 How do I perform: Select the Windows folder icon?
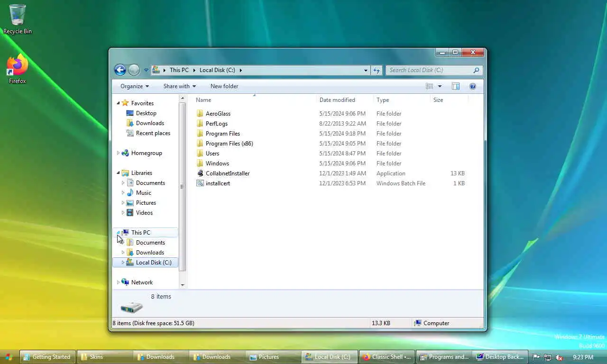pos(200,164)
